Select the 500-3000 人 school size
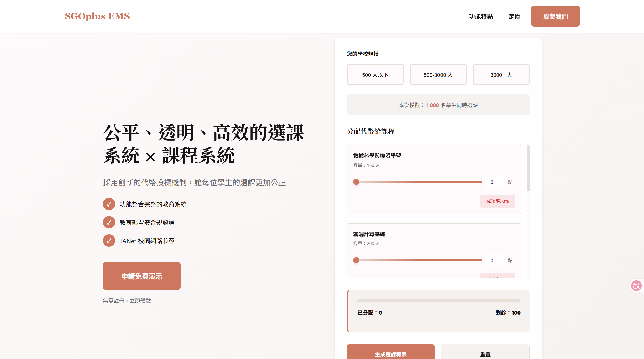The width and height of the screenshot is (644, 359). 438,75
